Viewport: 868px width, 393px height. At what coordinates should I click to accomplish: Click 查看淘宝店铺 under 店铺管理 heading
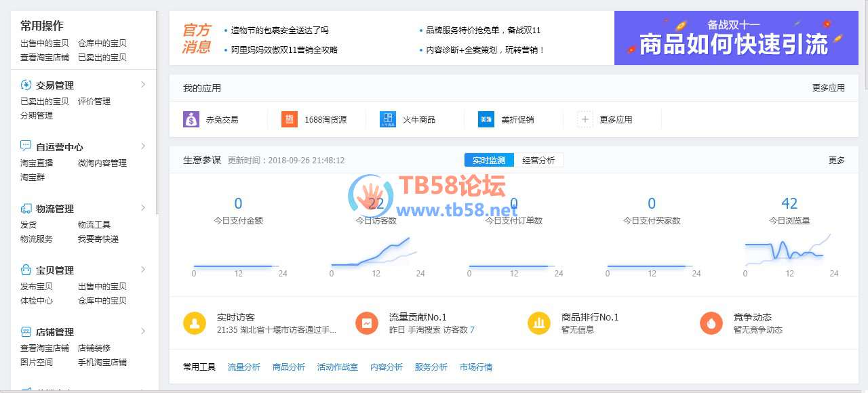45,348
